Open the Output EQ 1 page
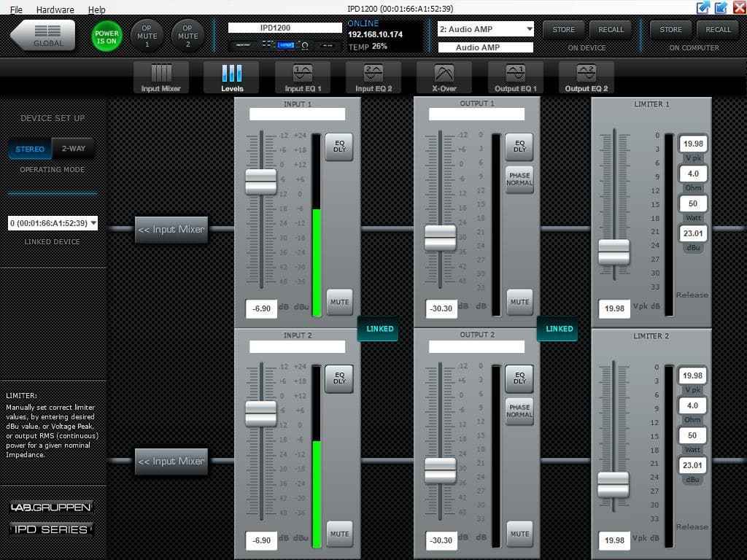This screenshot has height=560, width=747. pyautogui.click(x=516, y=77)
